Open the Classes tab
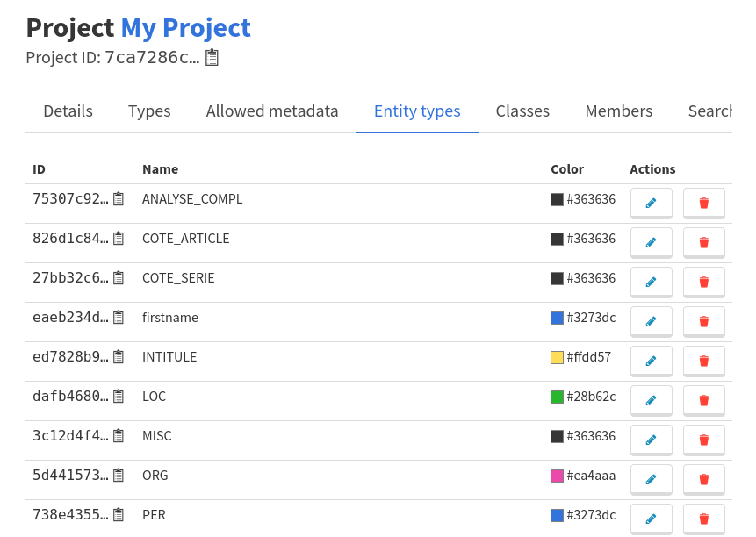 (x=522, y=111)
